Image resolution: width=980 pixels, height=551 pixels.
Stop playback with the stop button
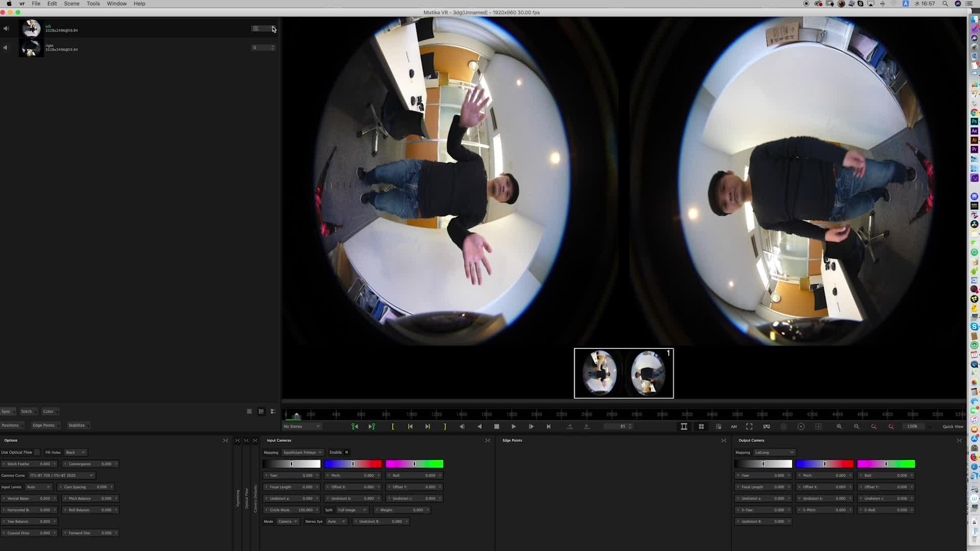(497, 427)
